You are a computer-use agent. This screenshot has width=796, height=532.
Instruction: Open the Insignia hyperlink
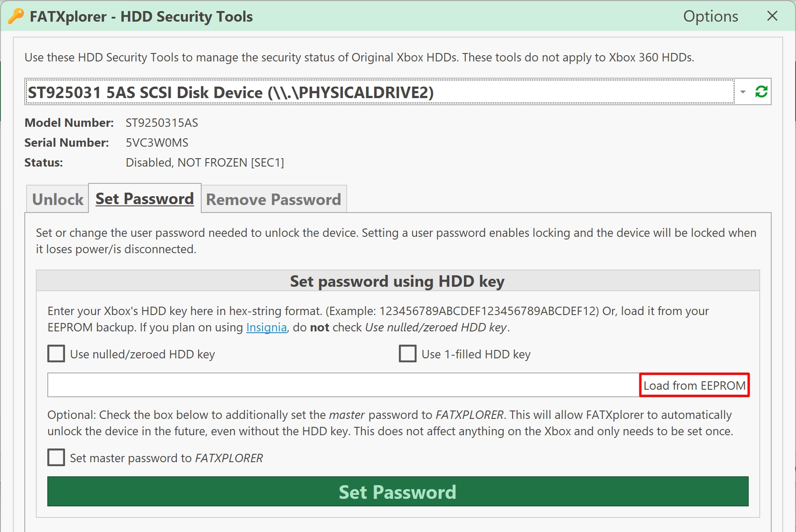(266, 327)
